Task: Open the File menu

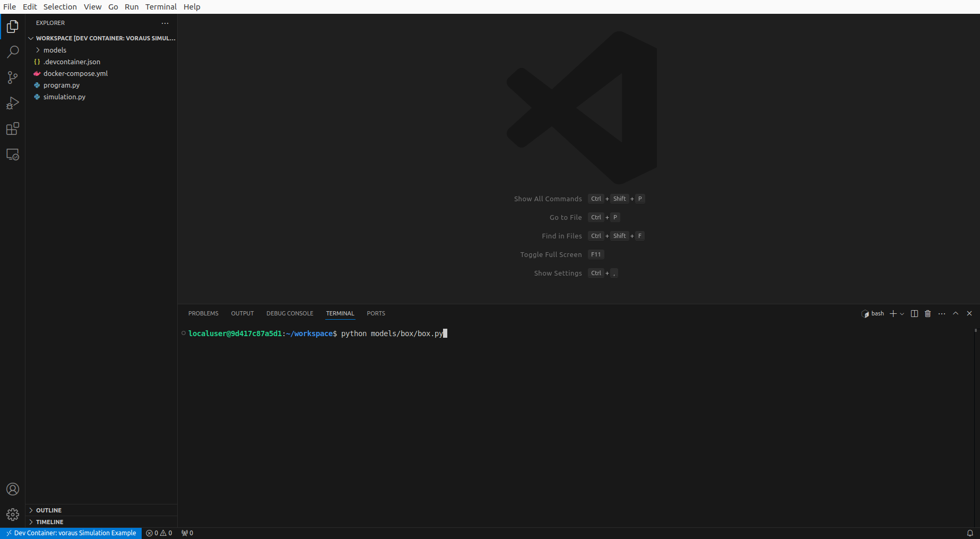Action: pos(10,7)
